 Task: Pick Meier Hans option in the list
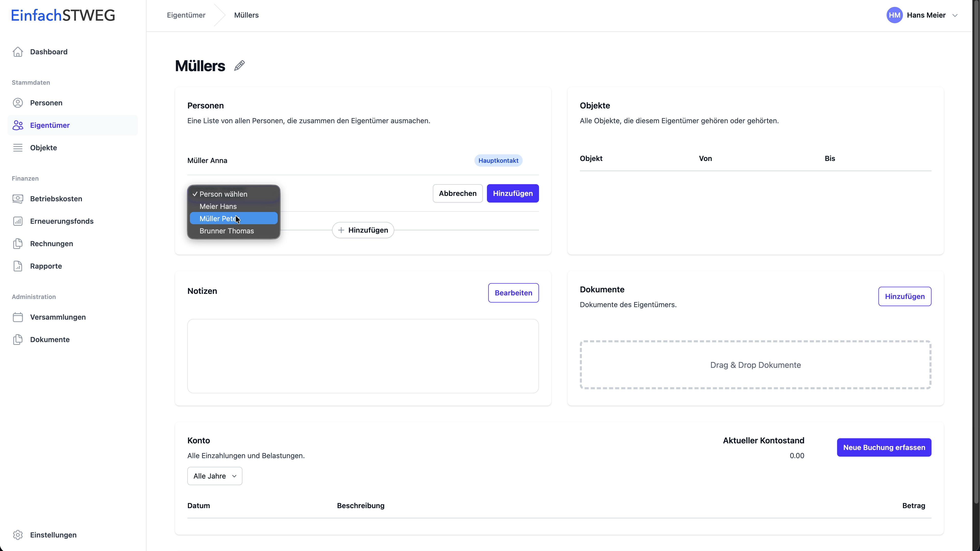pyautogui.click(x=218, y=206)
